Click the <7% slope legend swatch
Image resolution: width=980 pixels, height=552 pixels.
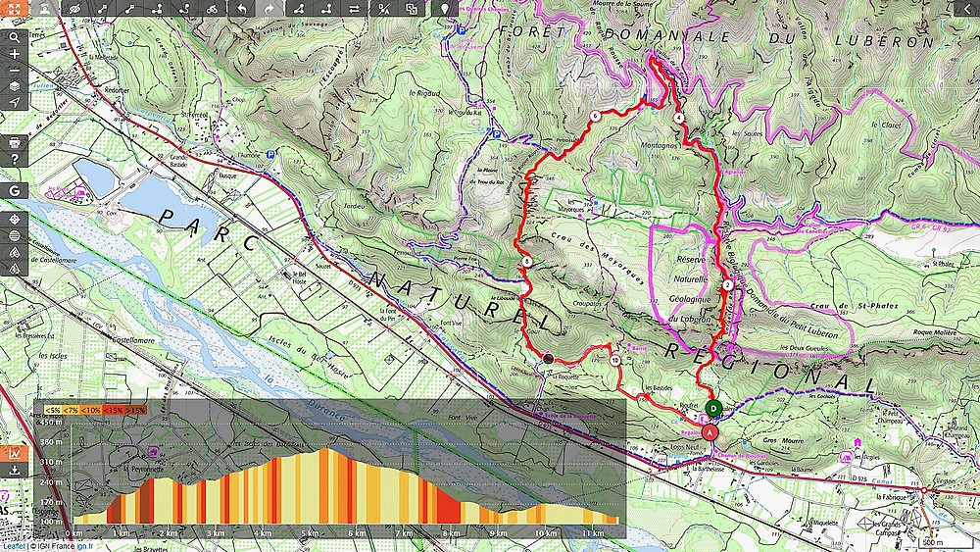tap(71, 410)
